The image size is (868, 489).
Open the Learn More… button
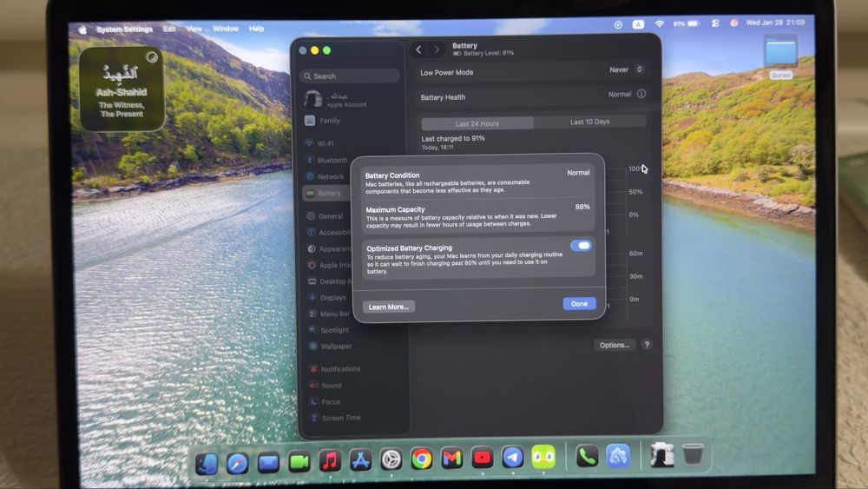[x=389, y=307]
